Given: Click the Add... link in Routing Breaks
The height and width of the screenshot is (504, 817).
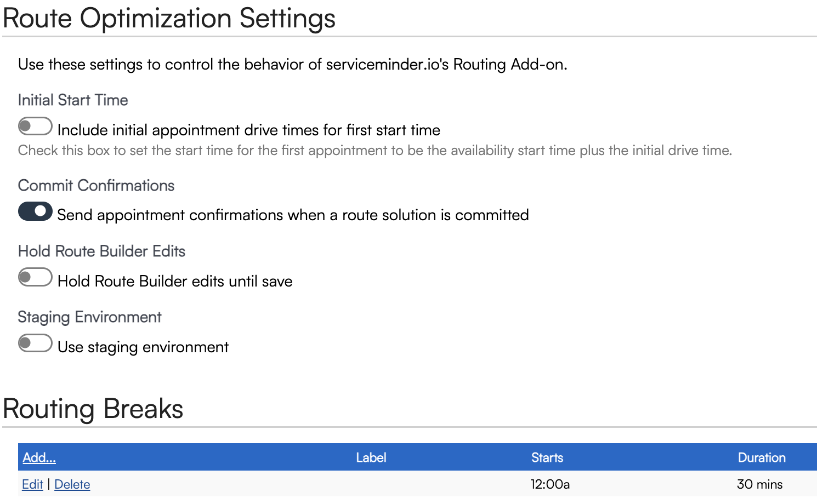Looking at the screenshot, I should point(39,457).
